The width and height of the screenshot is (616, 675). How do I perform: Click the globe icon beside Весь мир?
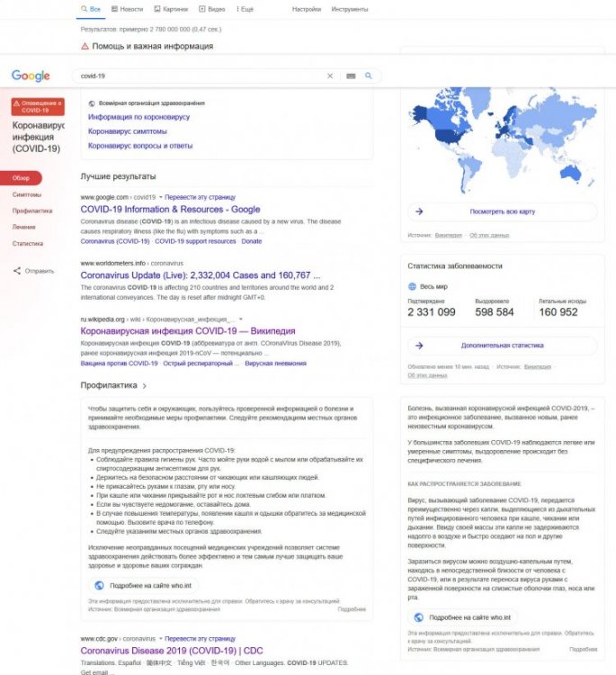(412, 286)
